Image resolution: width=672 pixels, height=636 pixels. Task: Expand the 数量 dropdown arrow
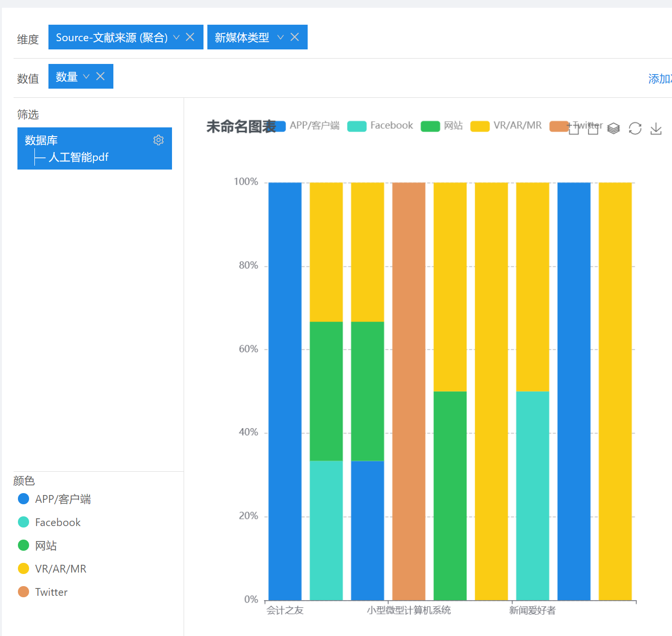click(86, 77)
